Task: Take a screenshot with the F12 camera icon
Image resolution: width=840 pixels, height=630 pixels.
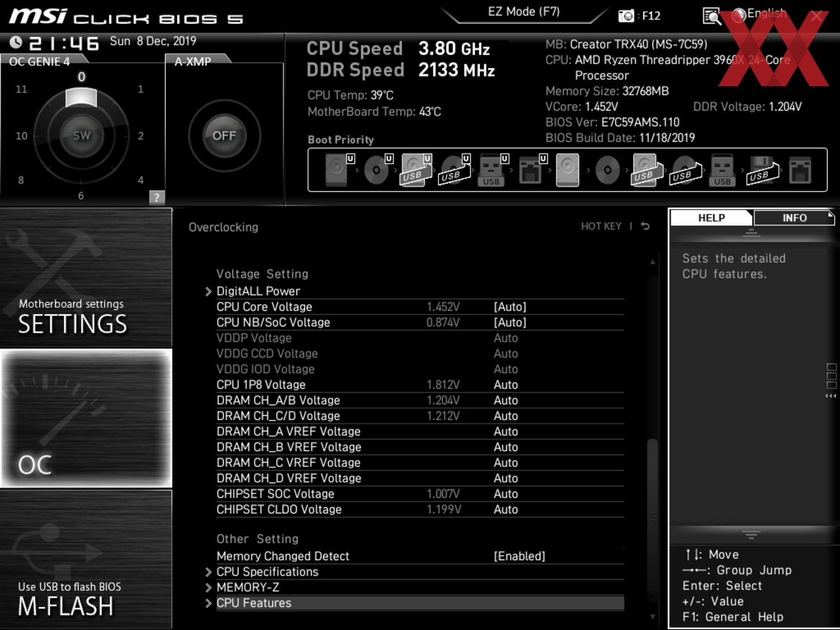Action: pos(626,16)
